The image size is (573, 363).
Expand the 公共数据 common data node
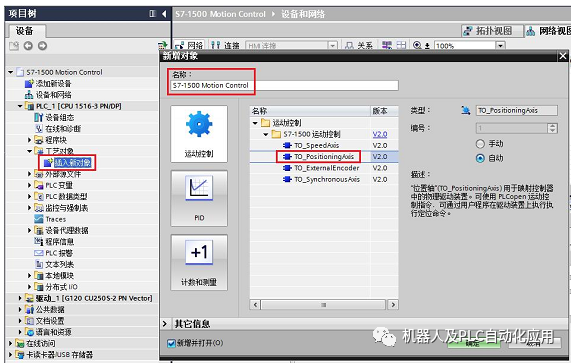pyautogui.click(x=20, y=310)
